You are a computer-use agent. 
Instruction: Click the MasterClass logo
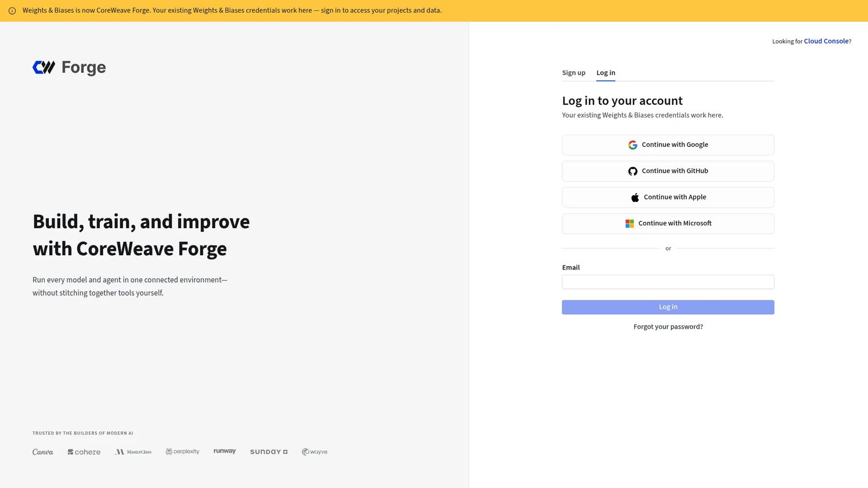coord(134,452)
